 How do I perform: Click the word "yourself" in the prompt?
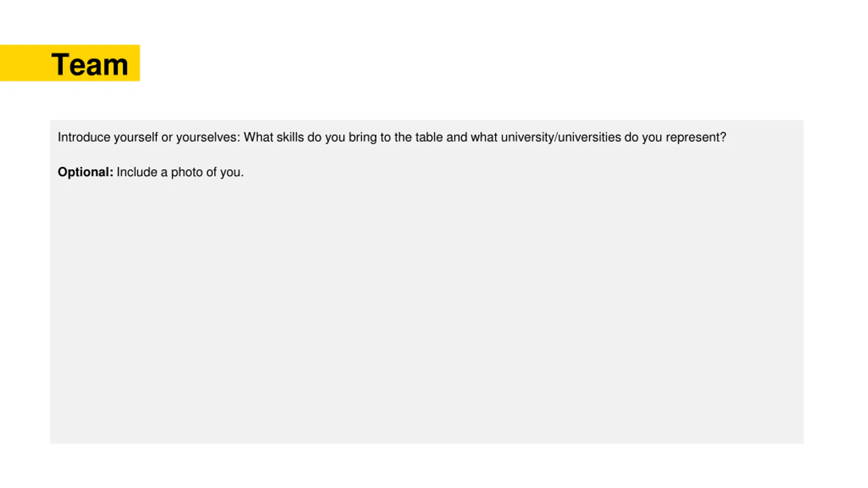click(136, 137)
